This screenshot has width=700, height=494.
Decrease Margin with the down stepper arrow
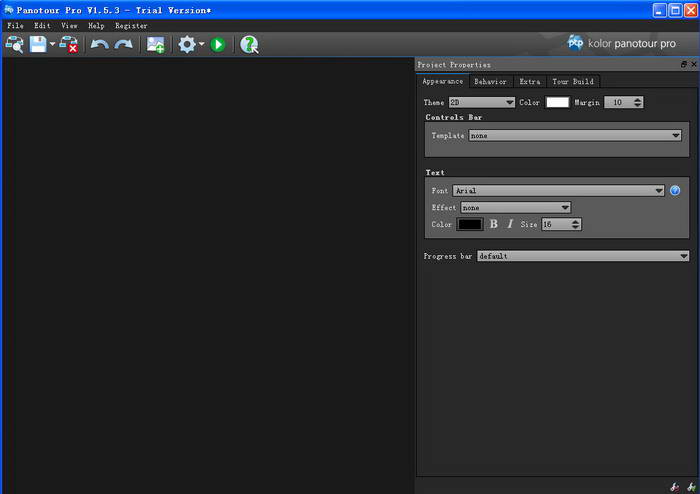tap(638, 105)
